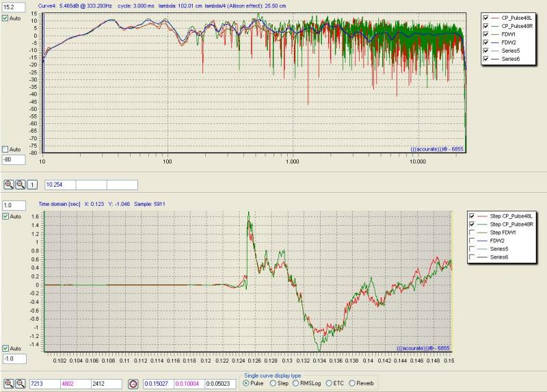Viewport: 547px width, 392px height.
Task: Select the Reverb display type
Action: pos(352,383)
